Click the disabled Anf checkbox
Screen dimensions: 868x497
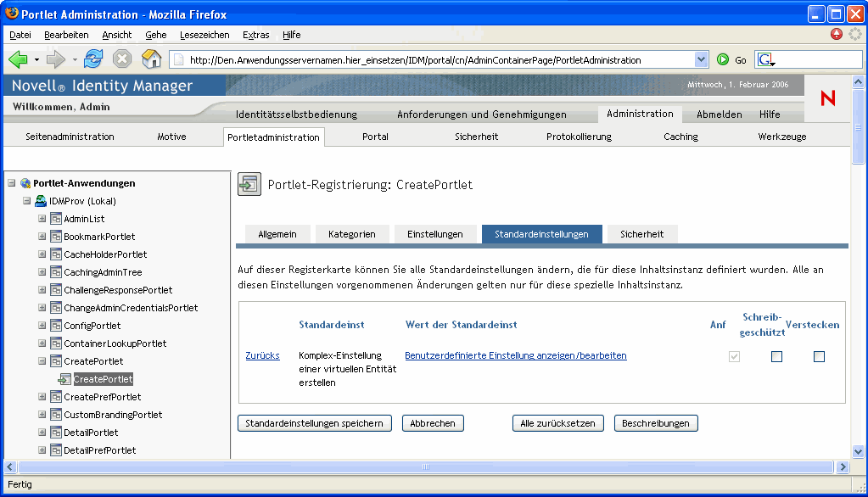coord(734,356)
